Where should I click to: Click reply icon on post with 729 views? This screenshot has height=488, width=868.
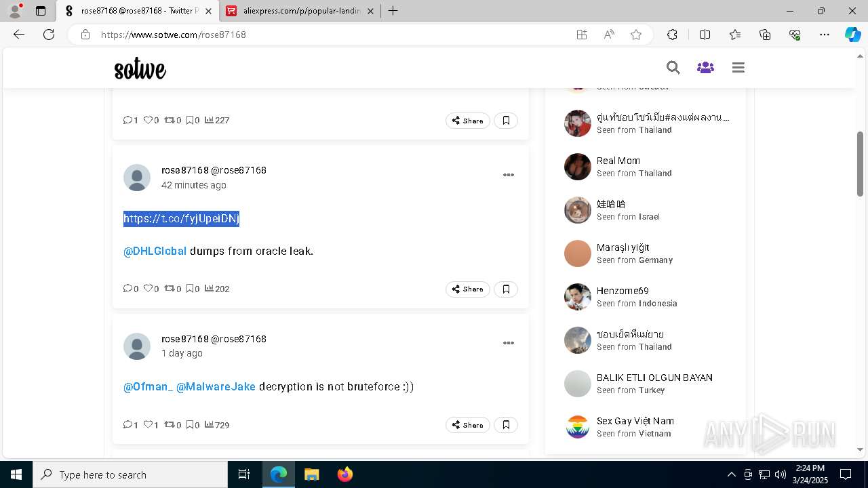(x=127, y=424)
